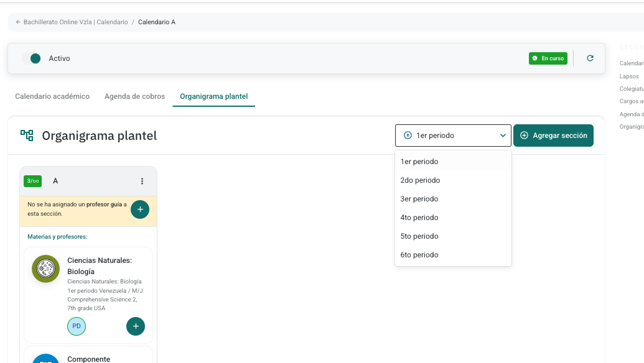644x363 pixels.
Task: Click the back arrow in the breadcrumb
Action: (18, 22)
